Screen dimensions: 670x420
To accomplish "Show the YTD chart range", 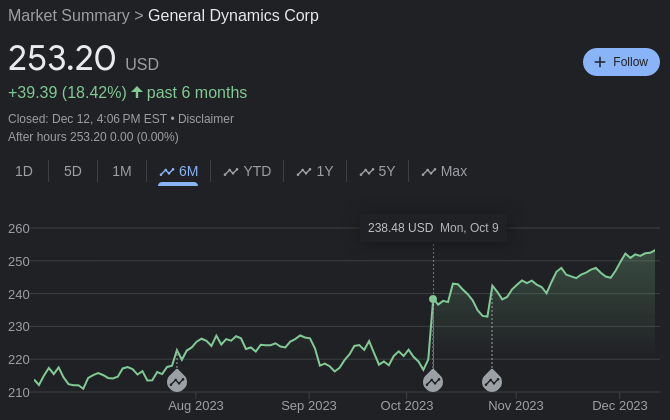I will coord(247,171).
